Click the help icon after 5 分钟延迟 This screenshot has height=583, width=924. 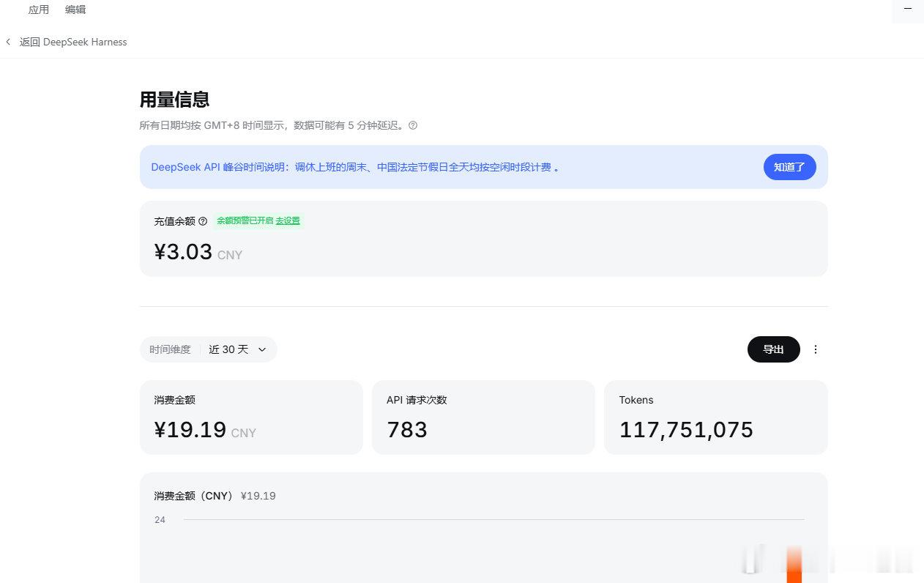[413, 125]
